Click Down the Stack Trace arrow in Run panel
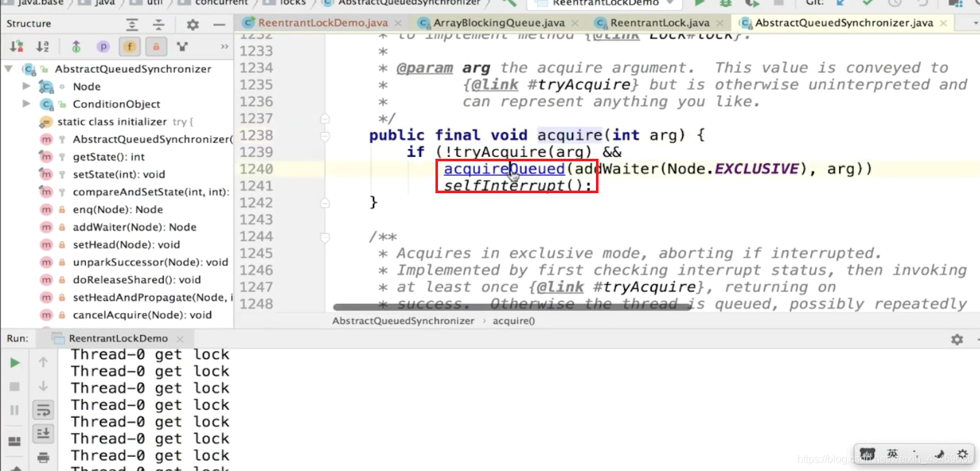Image resolution: width=980 pixels, height=471 pixels. click(44, 386)
